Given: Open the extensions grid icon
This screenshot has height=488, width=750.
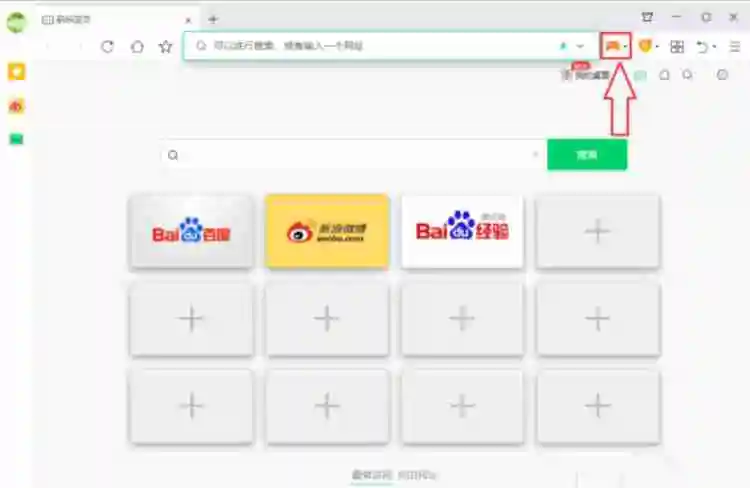Looking at the screenshot, I should tap(677, 46).
